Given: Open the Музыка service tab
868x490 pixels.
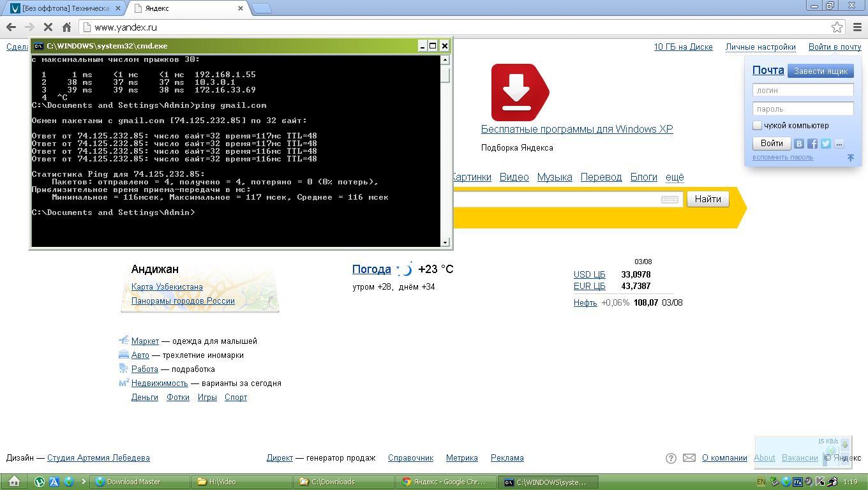Looking at the screenshot, I should (x=554, y=177).
